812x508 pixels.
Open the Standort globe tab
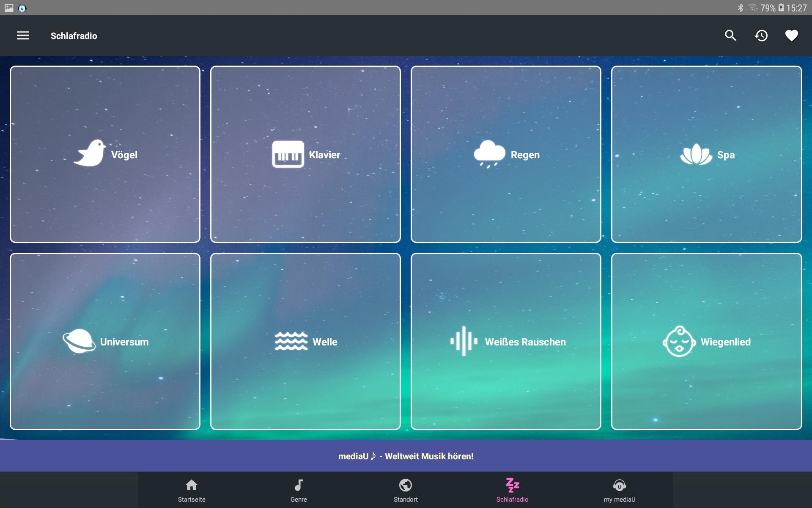(x=406, y=490)
